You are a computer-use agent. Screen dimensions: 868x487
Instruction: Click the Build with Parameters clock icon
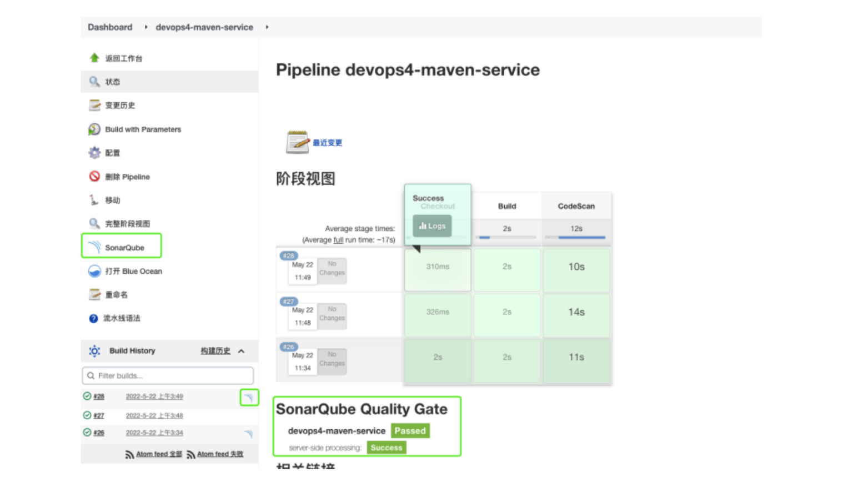(x=94, y=129)
